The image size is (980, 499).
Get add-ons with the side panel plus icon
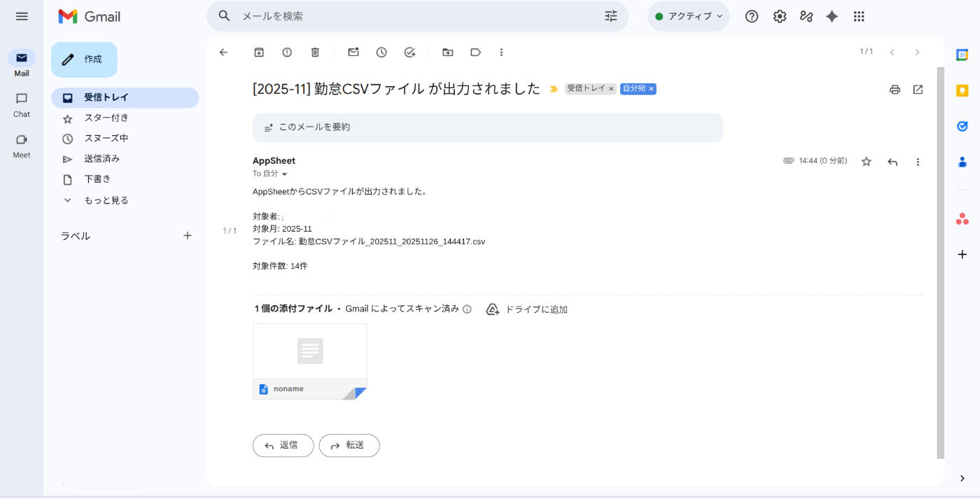point(962,254)
